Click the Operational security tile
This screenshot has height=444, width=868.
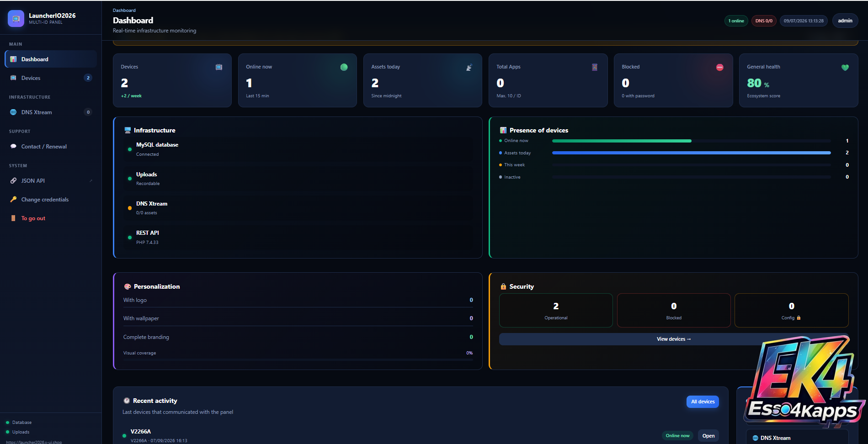(556, 310)
